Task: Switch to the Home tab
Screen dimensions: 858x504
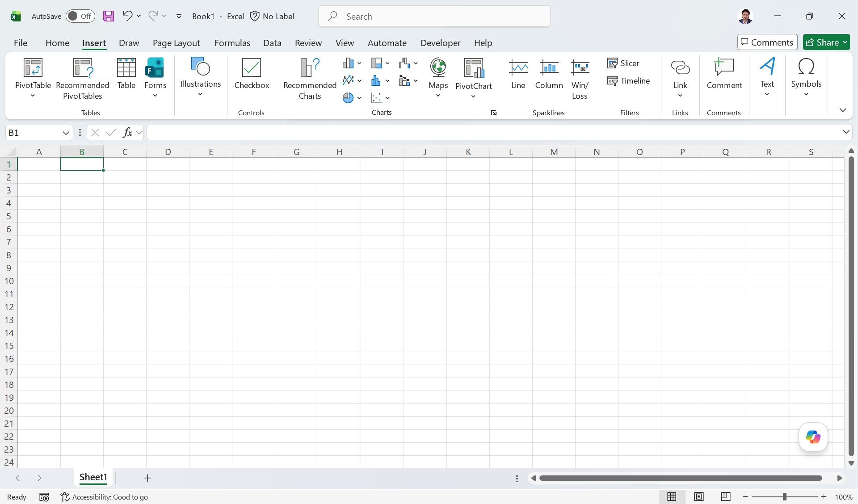Action: point(57,43)
